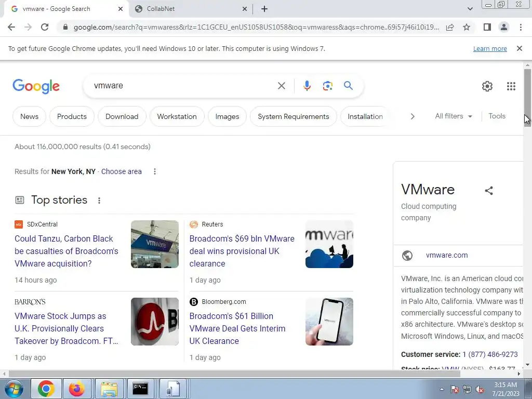
Task: Click the SDxCentral story thumbnail
Action: (x=155, y=244)
